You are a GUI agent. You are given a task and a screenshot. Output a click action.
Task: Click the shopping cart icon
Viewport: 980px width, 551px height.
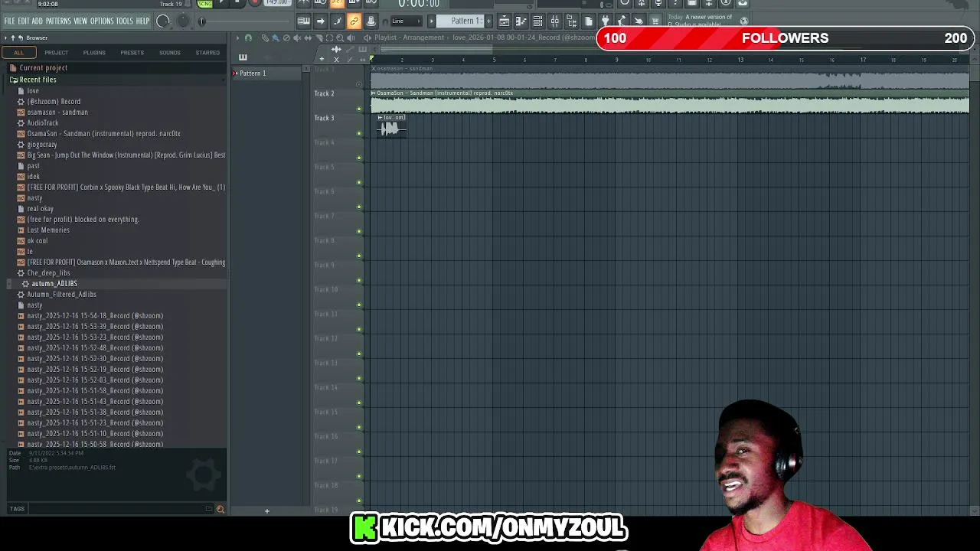[x=655, y=21]
